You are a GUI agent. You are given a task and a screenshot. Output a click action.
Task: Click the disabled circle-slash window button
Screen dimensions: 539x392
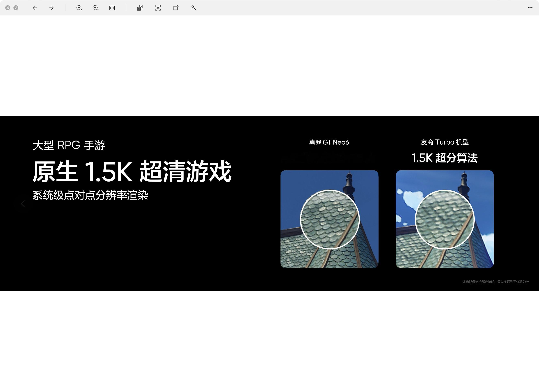tap(16, 8)
